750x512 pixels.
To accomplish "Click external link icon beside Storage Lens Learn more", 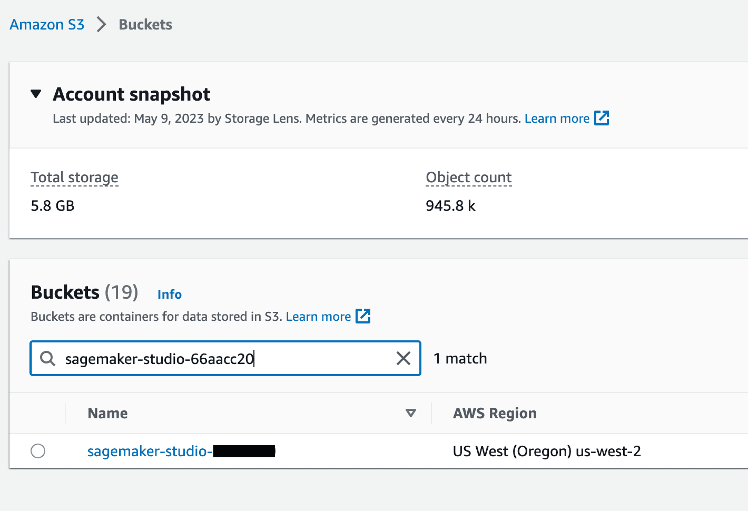I will (601, 118).
